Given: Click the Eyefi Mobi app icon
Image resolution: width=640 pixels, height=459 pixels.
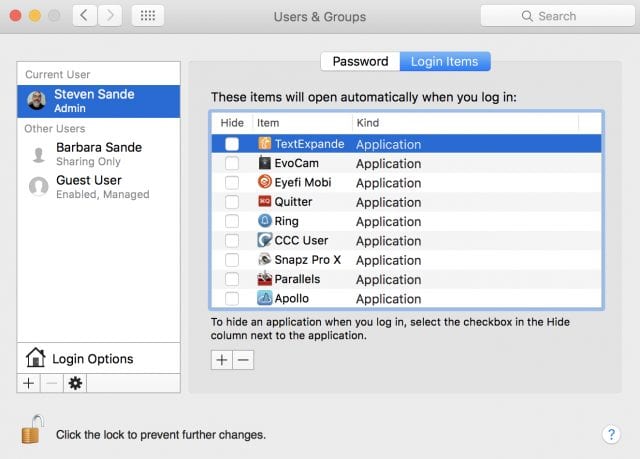Looking at the screenshot, I should point(264,183).
